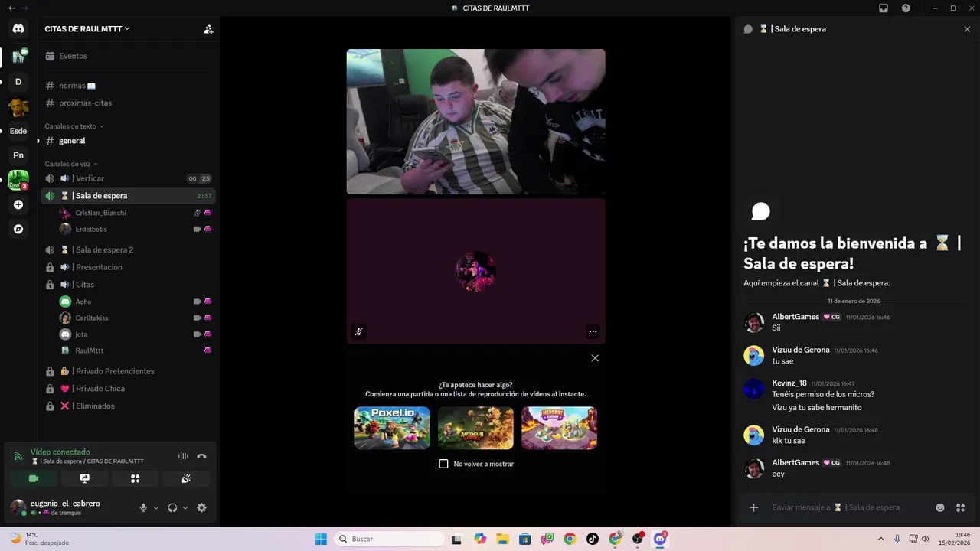This screenshot has height=551, width=980.
Task: Collapse the Canales de texto category
Action: 73,126
